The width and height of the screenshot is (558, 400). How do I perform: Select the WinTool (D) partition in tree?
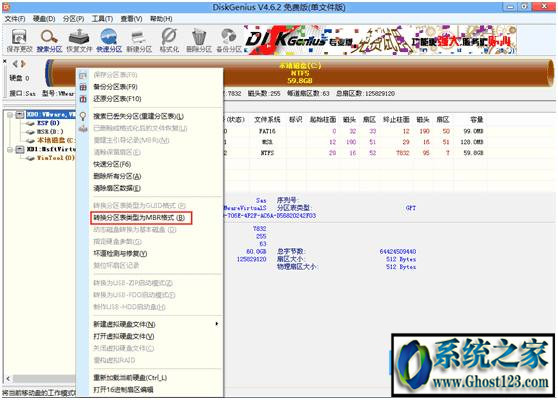click(x=56, y=158)
